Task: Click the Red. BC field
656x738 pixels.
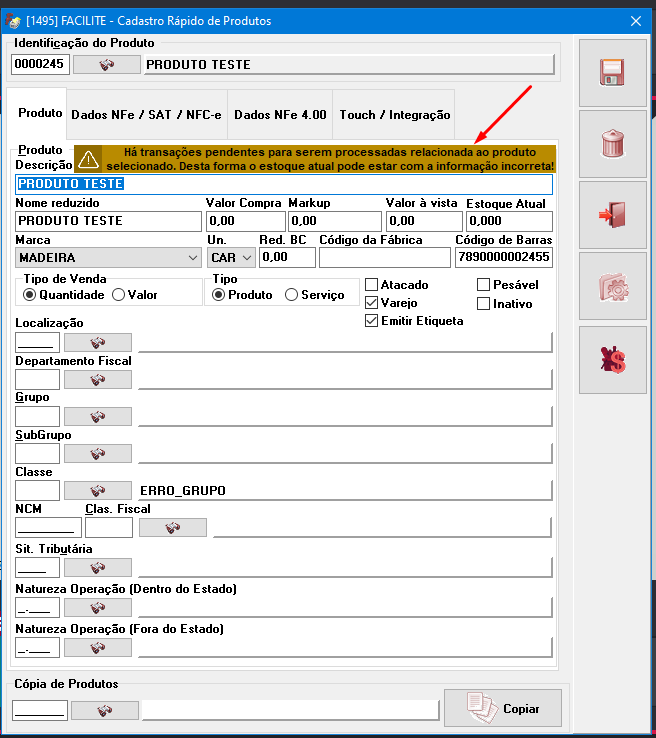Action: point(287,257)
